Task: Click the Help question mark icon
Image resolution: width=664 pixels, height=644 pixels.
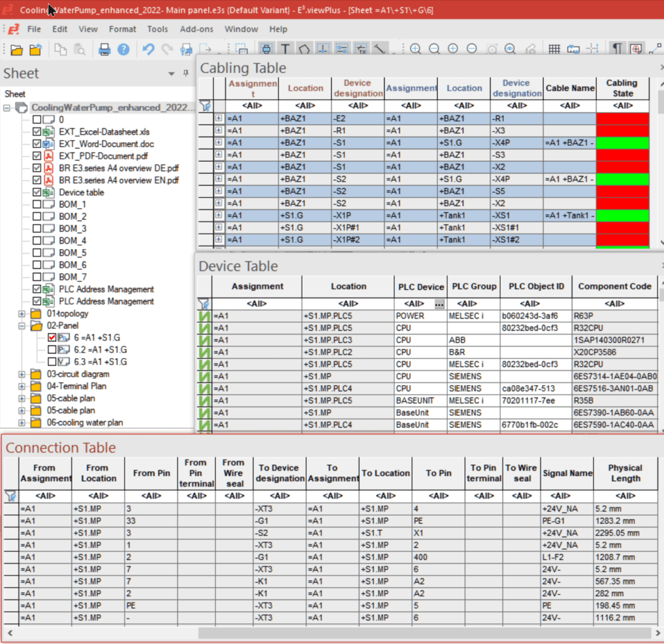Action: coord(122,49)
